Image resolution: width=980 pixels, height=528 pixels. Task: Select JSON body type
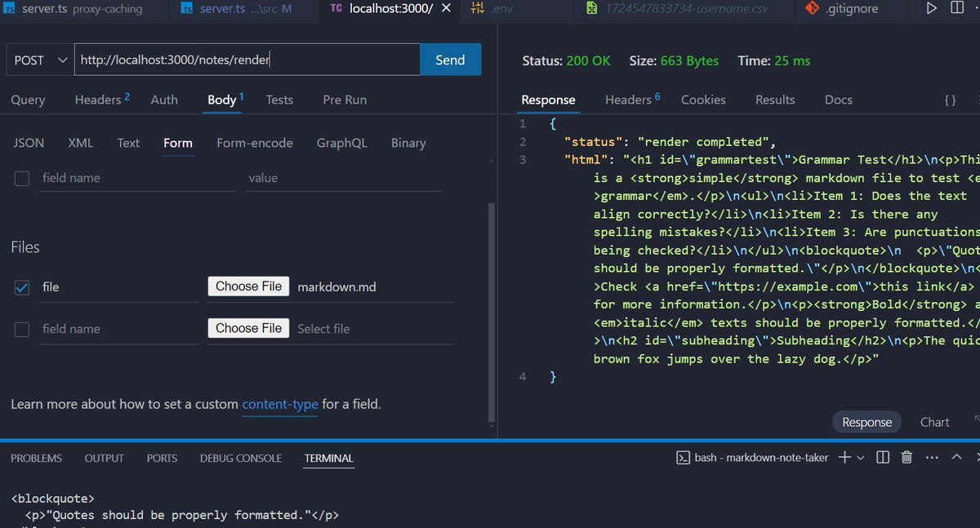[x=29, y=143]
